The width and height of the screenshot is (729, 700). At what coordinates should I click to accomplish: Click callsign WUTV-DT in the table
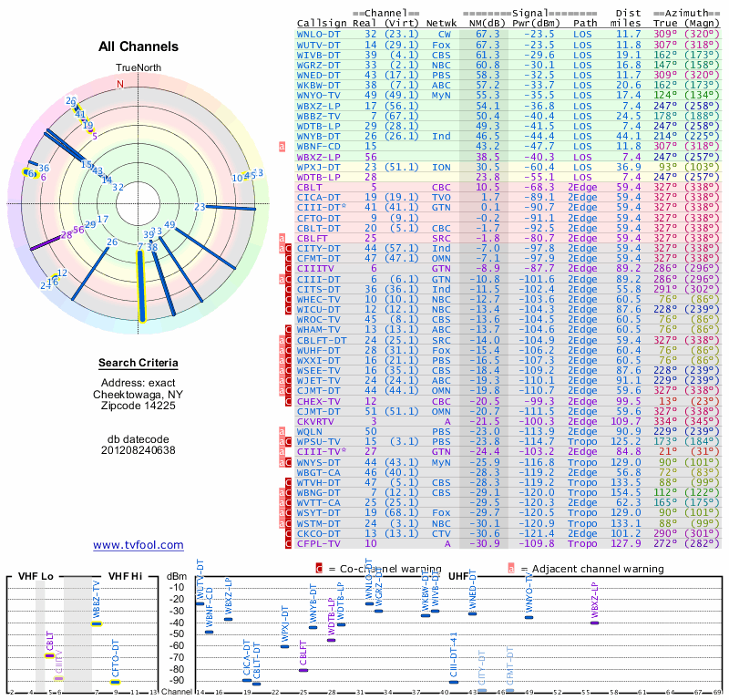point(318,45)
